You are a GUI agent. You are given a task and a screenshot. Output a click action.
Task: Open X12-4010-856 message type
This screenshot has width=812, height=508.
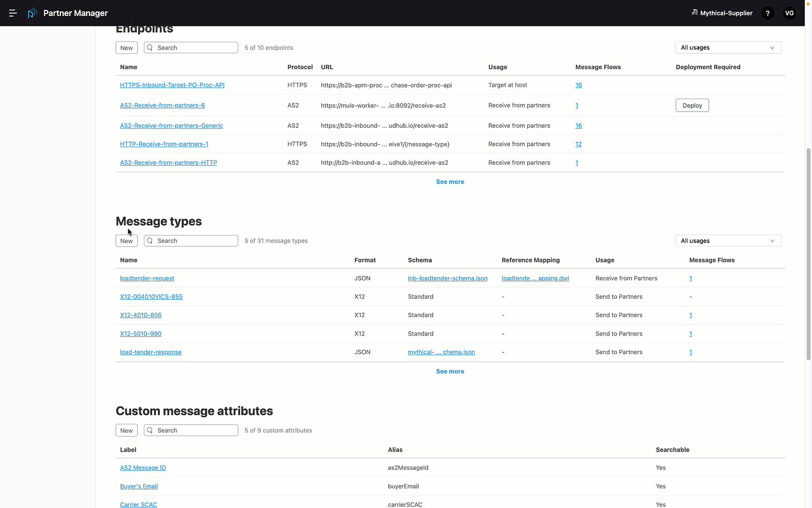tap(141, 315)
